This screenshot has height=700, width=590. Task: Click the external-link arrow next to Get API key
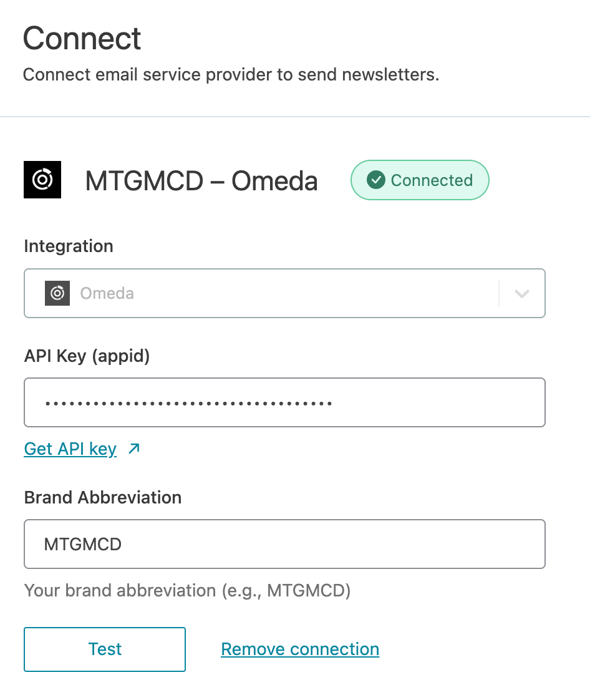134,448
